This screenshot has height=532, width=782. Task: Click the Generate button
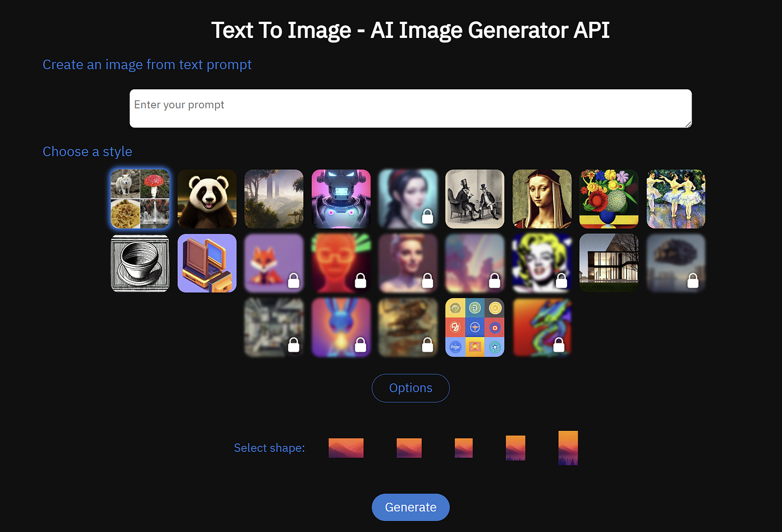(x=411, y=507)
